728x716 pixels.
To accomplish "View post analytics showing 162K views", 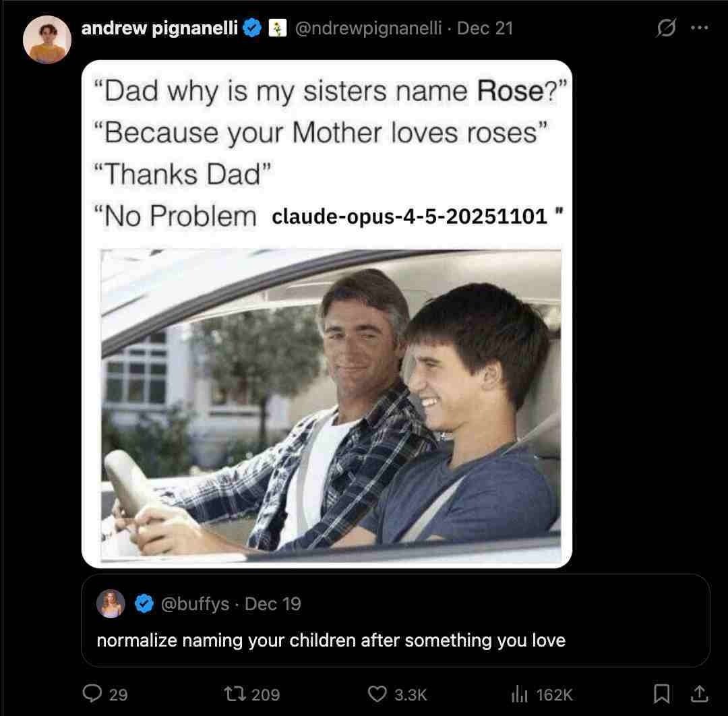I will (x=518, y=693).
